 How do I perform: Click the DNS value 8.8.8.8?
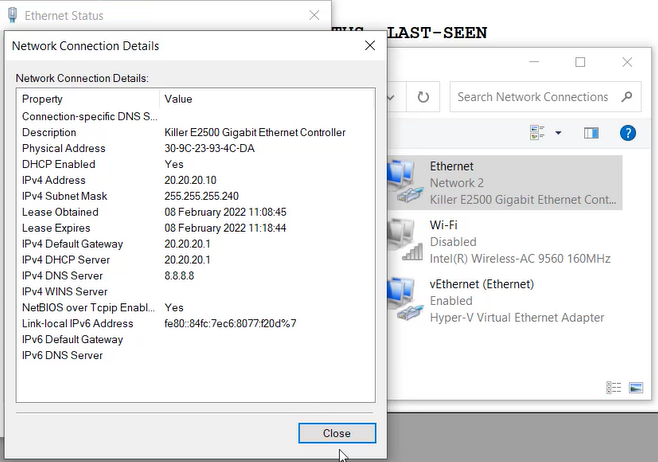[179, 276]
